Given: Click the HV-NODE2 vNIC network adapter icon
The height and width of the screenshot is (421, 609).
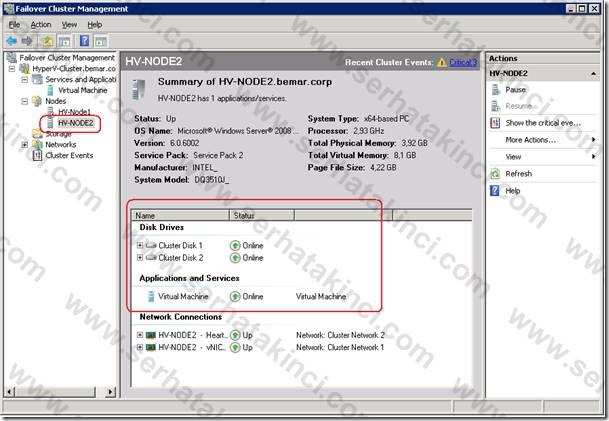Looking at the screenshot, I should (151, 347).
